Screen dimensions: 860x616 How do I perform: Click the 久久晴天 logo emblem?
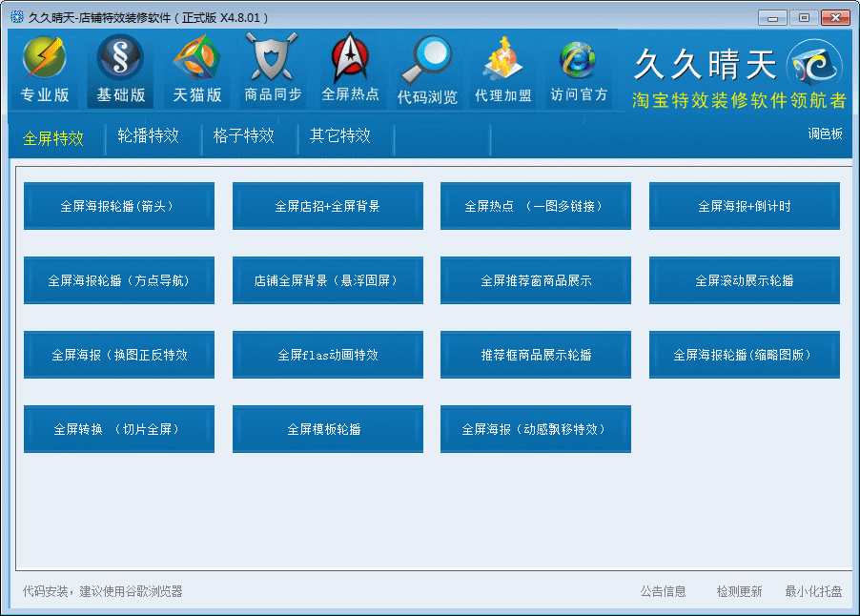[815, 67]
